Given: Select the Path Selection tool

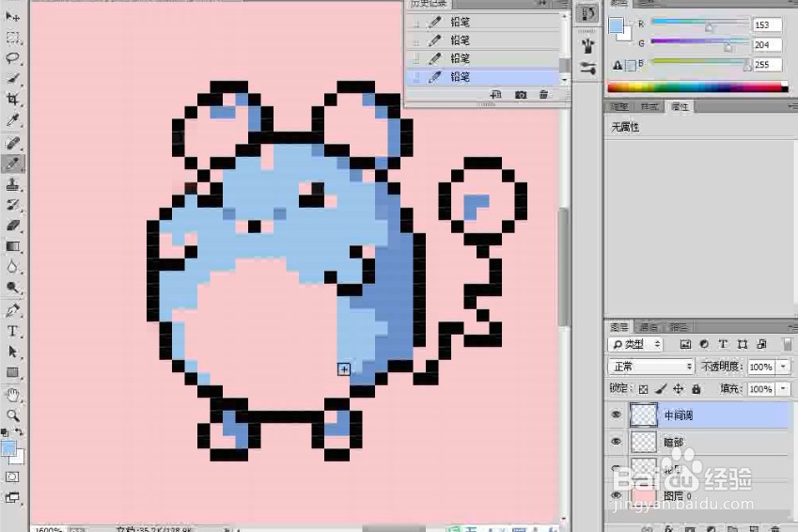Looking at the screenshot, I should pos(12,352).
